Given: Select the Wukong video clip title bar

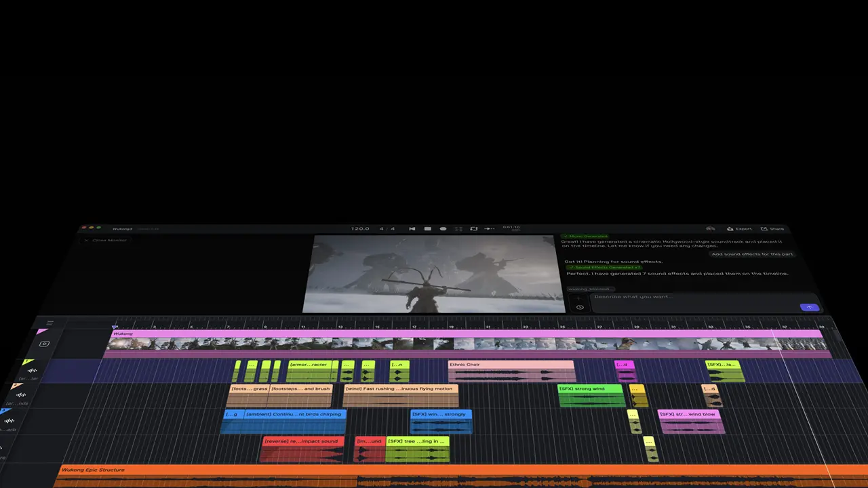Looking at the screenshot, I should click(x=466, y=333).
